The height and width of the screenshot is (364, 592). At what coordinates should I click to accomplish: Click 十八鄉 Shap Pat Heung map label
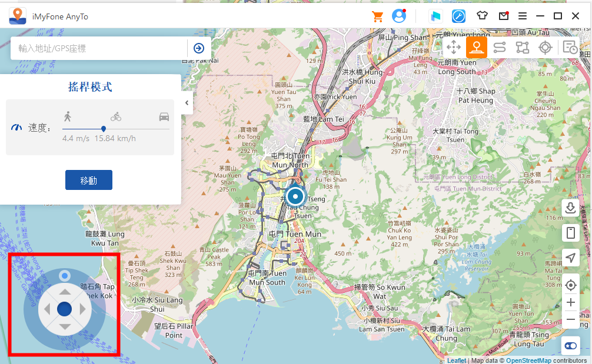pos(475,96)
